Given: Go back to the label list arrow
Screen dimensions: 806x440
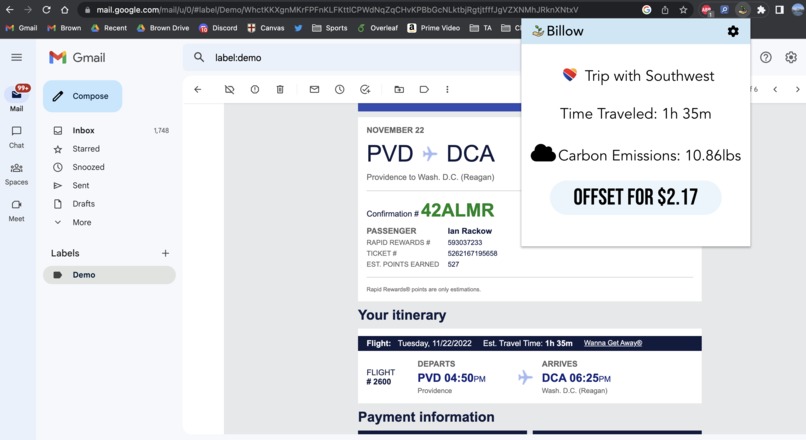Looking at the screenshot, I should [x=198, y=89].
